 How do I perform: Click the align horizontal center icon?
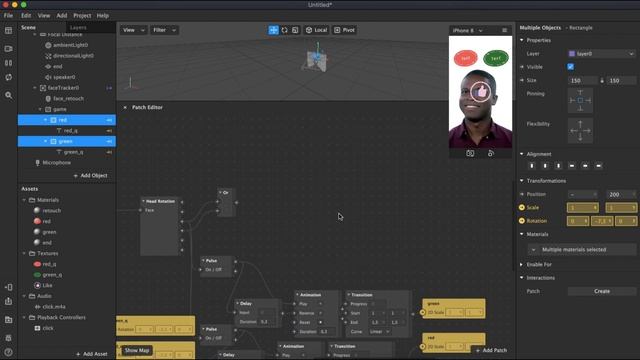545,166
